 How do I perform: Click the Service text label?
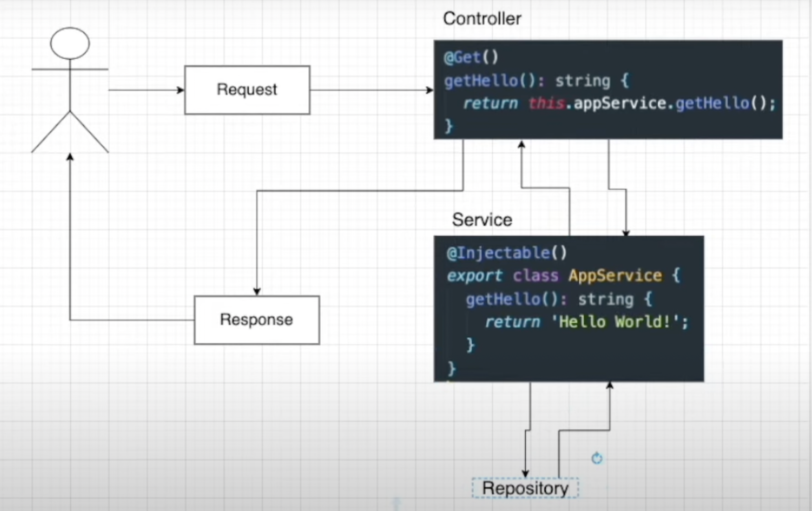(482, 220)
